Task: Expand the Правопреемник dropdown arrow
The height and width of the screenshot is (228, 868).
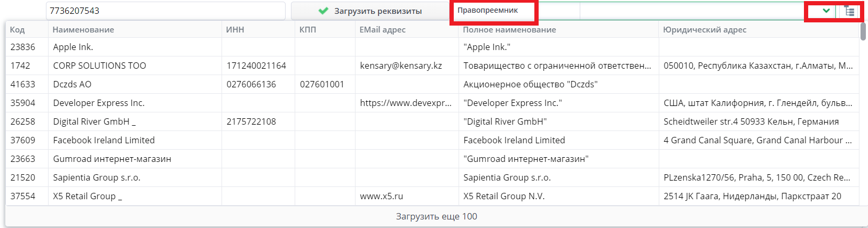Action: pos(826,11)
